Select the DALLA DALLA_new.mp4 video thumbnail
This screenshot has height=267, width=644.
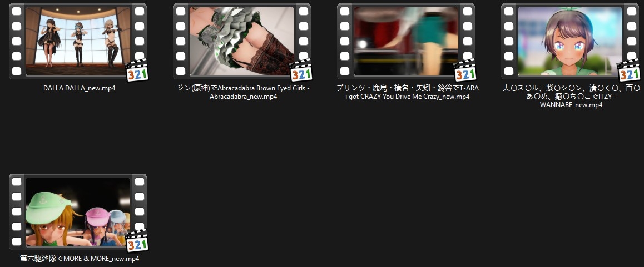pos(78,42)
